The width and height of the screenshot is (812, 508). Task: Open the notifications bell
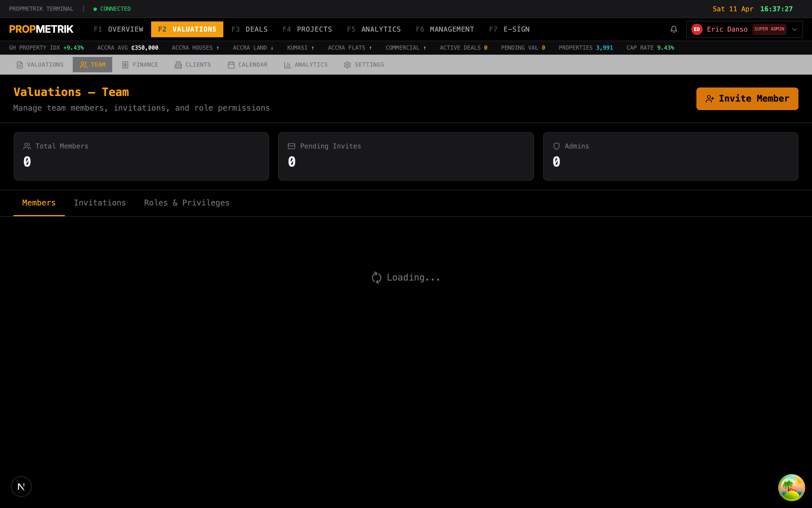coord(673,29)
